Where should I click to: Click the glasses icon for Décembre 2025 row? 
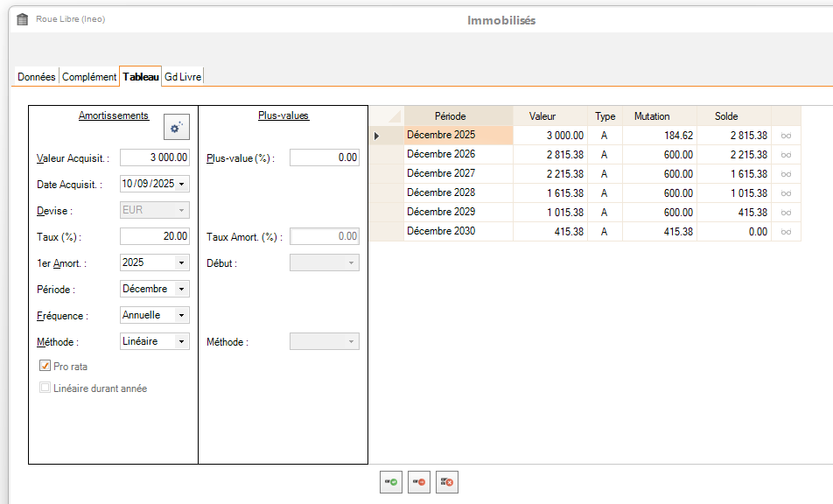click(786, 136)
